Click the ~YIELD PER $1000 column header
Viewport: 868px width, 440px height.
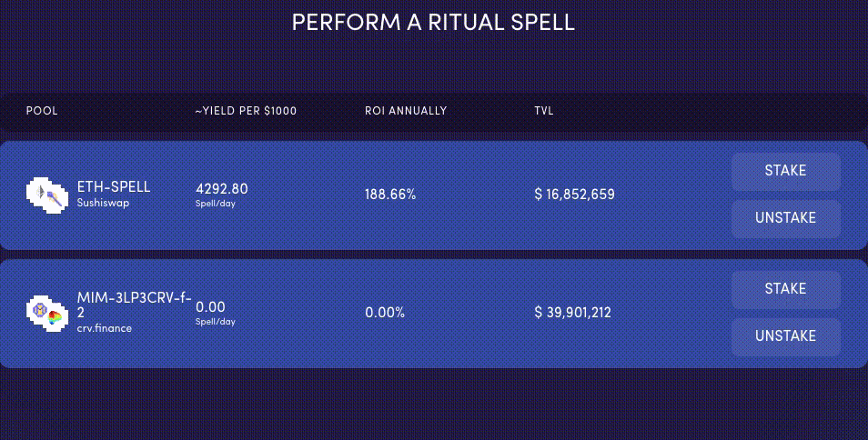point(246,111)
